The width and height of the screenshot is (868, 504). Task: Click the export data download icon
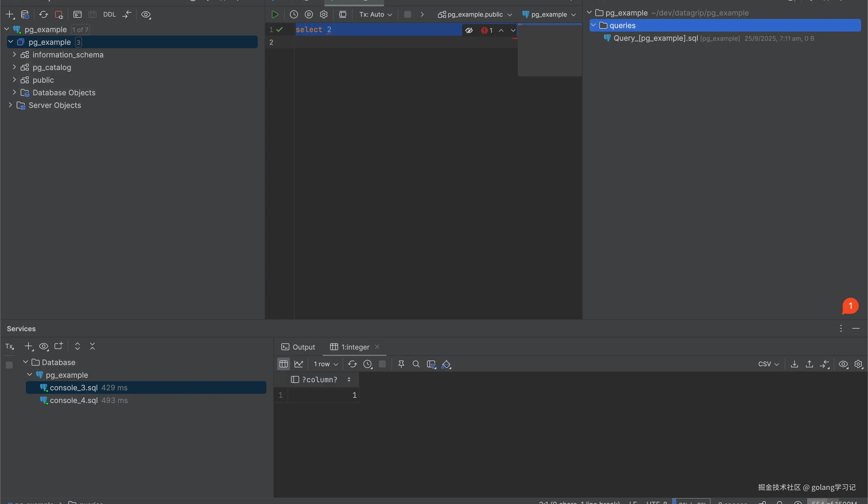tap(794, 364)
